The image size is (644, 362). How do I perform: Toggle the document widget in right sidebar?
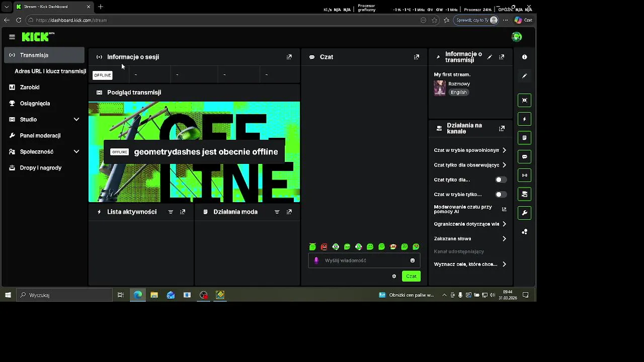tap(525, 138)
